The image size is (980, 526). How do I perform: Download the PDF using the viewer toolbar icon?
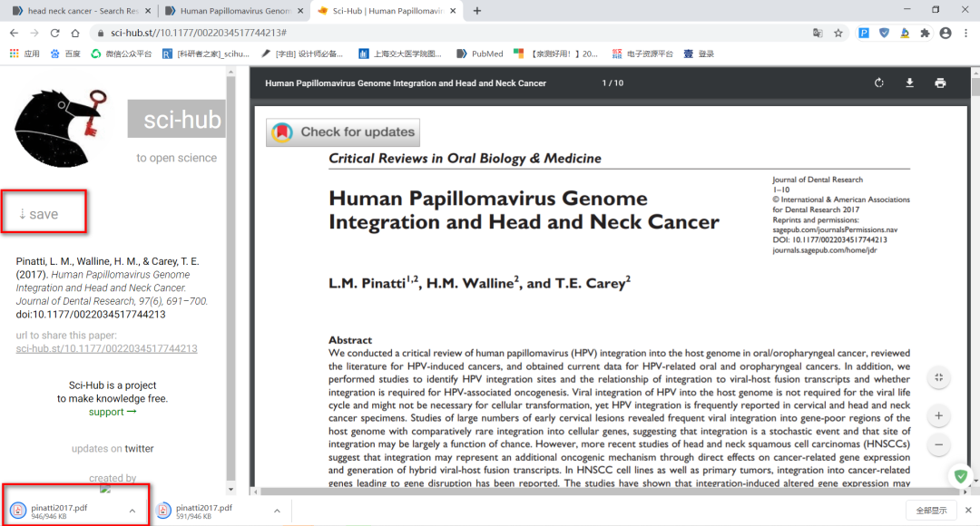tap(909, 82)
